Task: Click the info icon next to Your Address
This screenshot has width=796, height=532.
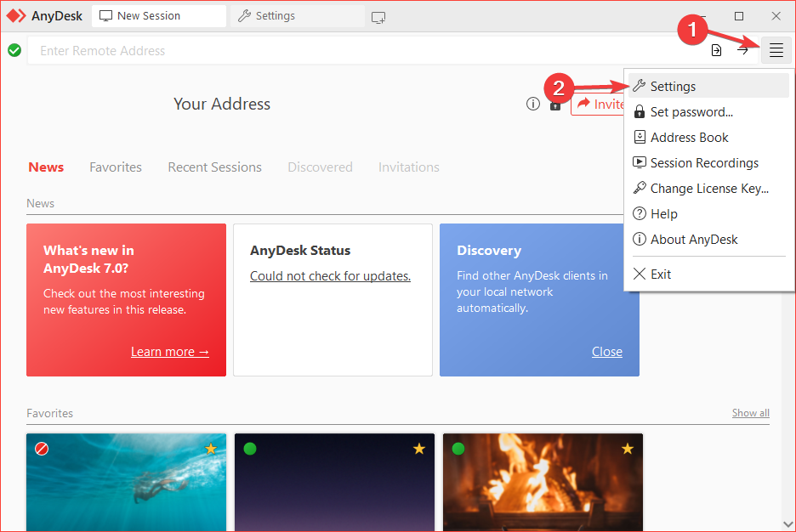Action: click(x=533, y=105)
